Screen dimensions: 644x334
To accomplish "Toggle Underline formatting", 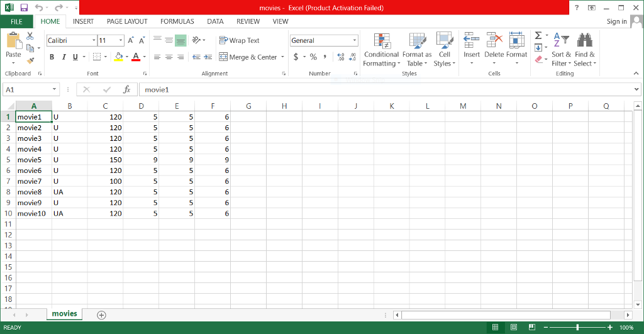I will pyautogui.click(x=75, y=57).
